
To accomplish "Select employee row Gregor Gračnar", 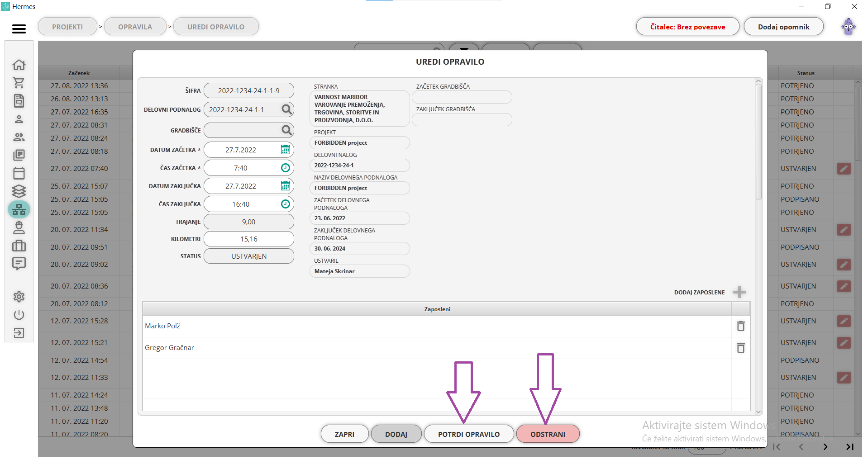I will pos(437,348).
